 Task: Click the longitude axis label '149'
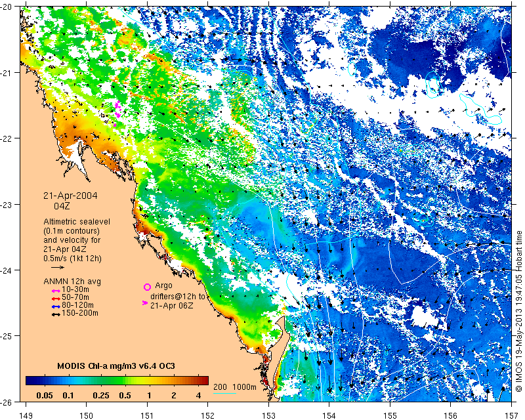point(26,415)
